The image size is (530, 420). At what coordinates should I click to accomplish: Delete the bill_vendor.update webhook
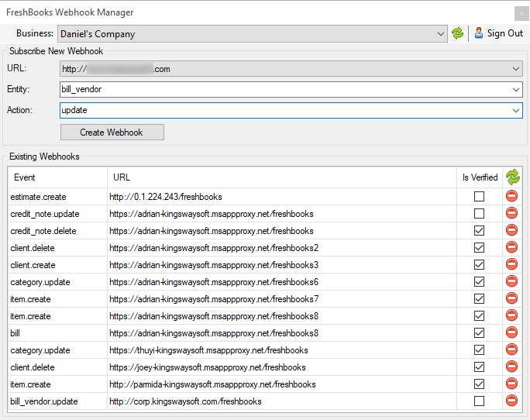point(511,401)
